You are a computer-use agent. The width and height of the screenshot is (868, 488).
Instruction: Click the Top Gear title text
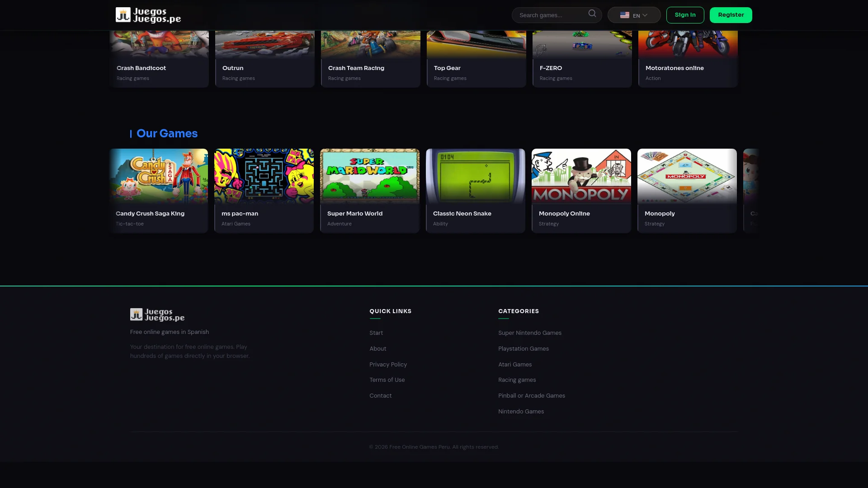pyautogui.click(x=447, y=68)
